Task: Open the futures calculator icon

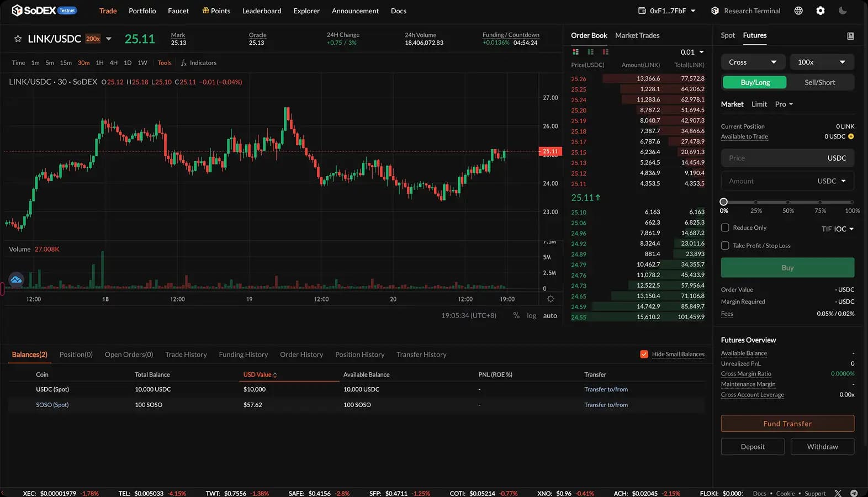Action: point(850,36)
